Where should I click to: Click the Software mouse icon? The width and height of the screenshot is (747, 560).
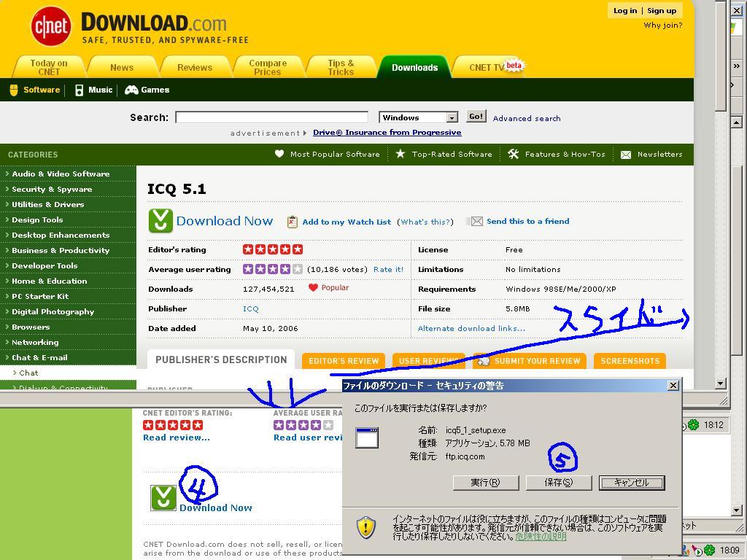click(14, 90)
